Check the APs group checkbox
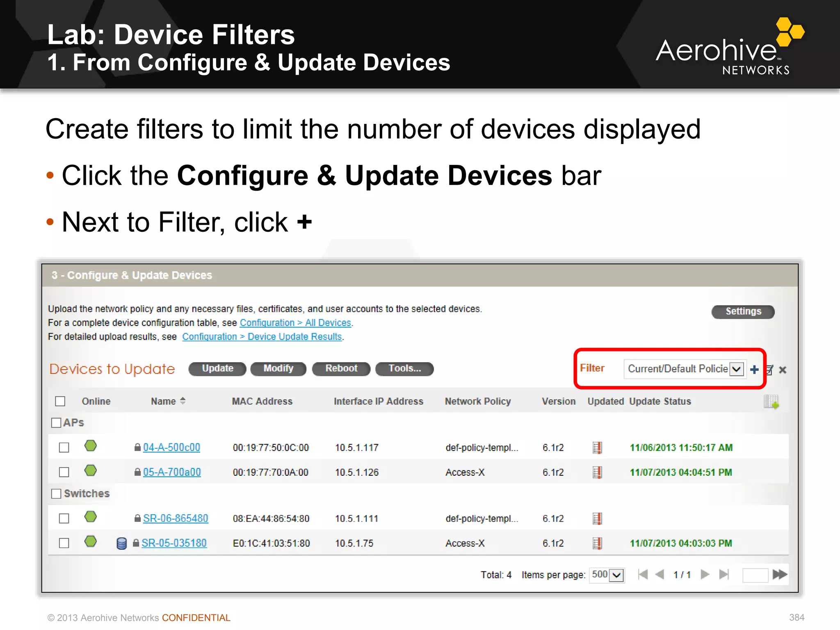 (56, 422)
